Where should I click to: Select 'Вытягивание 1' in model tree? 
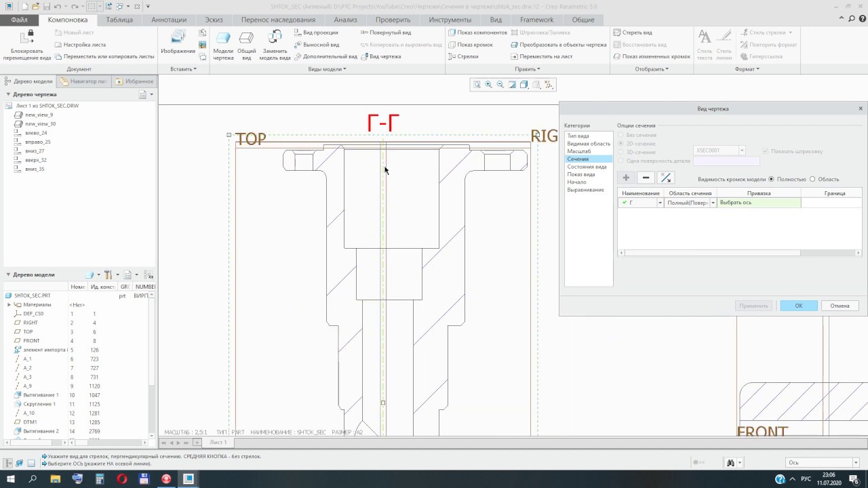[41, 395]
